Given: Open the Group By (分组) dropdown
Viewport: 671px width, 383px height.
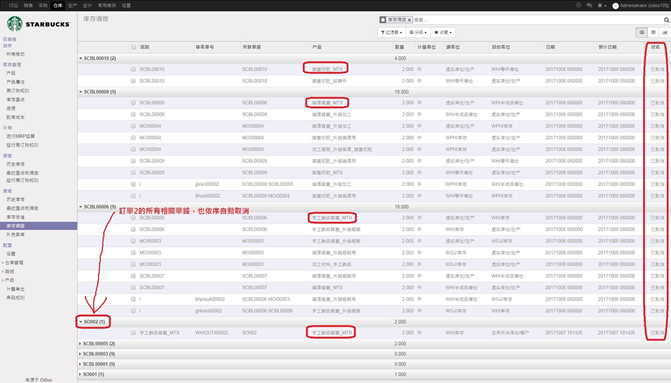Looking at the screenshot, I should click(x=418, y=33).
